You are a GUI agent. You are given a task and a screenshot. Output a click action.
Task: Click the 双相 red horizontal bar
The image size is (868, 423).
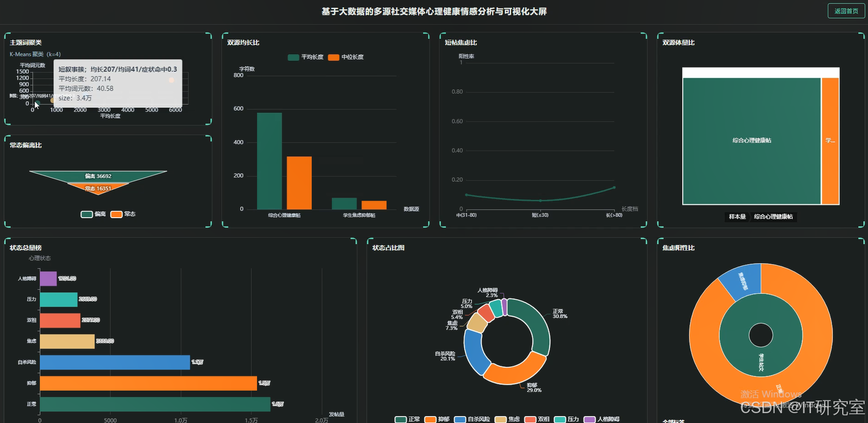pyautogui.click(x=60, y=320)
